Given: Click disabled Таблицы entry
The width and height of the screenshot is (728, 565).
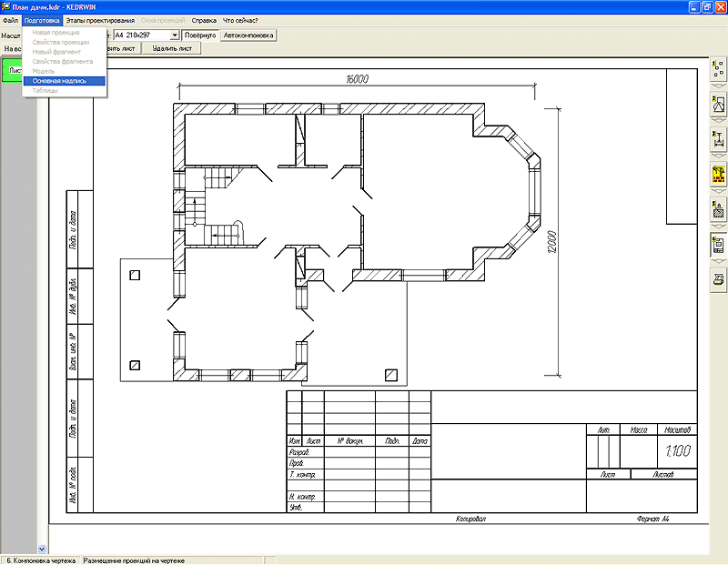Looking at the screenshot, I should (64, 91).
